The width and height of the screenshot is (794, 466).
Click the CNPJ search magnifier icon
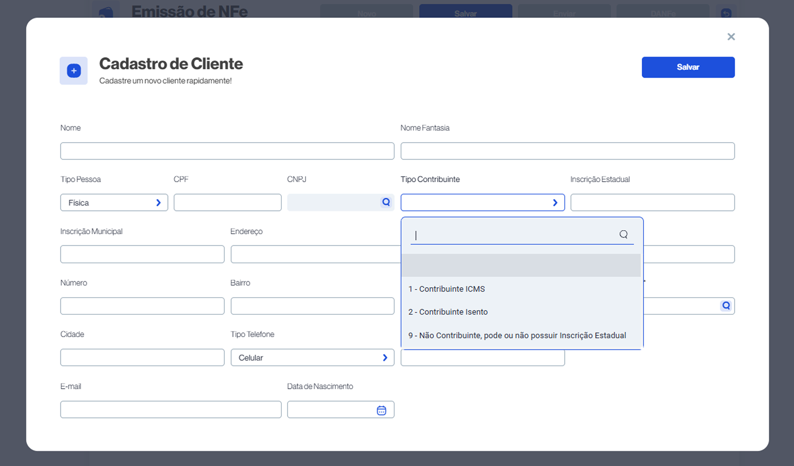(386, 202)
